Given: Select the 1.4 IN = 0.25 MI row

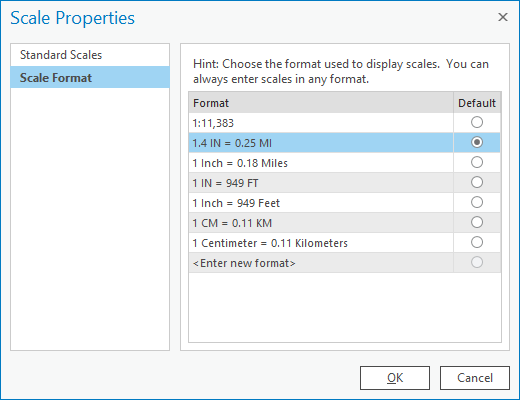Looking at the screenshot, I should pos(321,143).
